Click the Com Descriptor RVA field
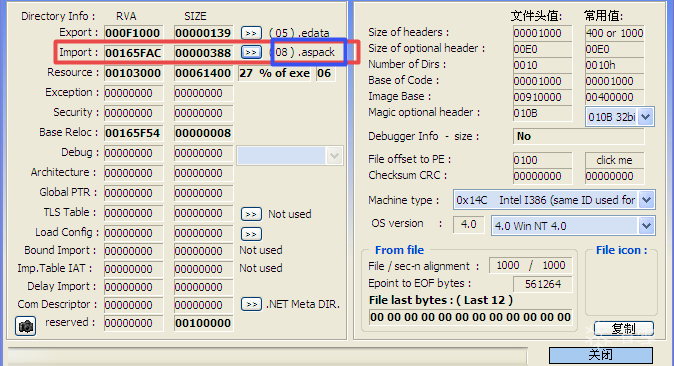Image resolution: width=674 pixels, height=366 pixels. pyautogui.click(x=134, y=305)
